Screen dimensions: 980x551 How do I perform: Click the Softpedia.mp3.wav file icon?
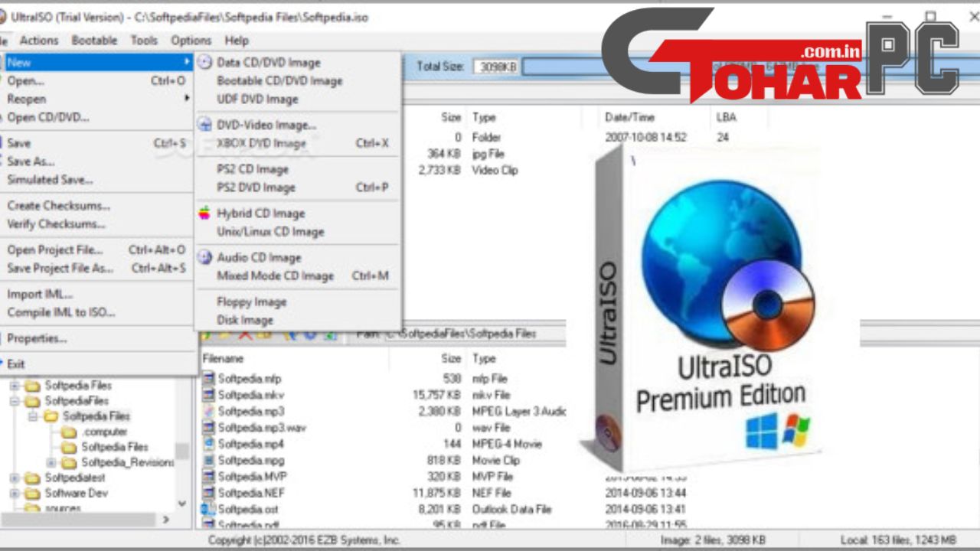[x=208, y=427]
